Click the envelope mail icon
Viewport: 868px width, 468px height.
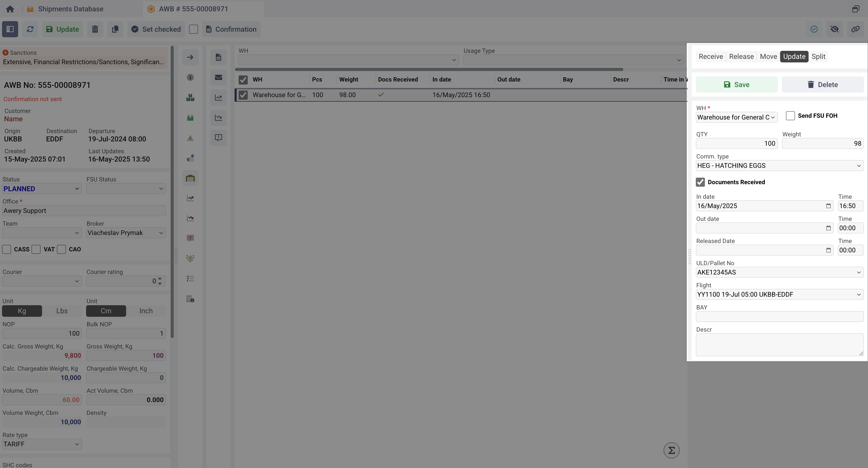(218, 77)
